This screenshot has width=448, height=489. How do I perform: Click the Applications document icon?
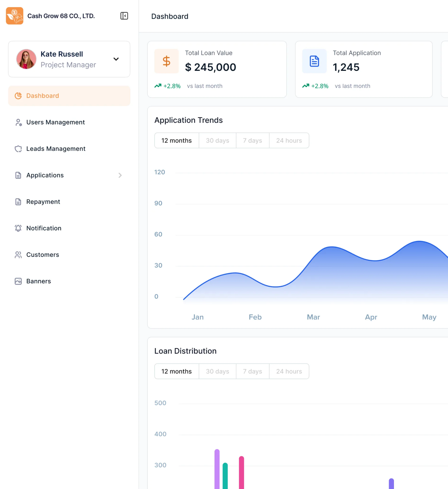coord(18,175)
